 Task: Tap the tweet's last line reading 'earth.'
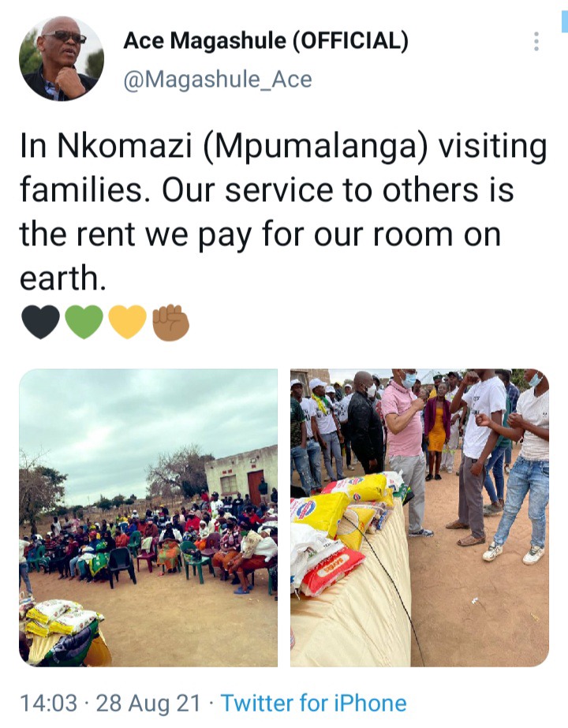point(62,278)
